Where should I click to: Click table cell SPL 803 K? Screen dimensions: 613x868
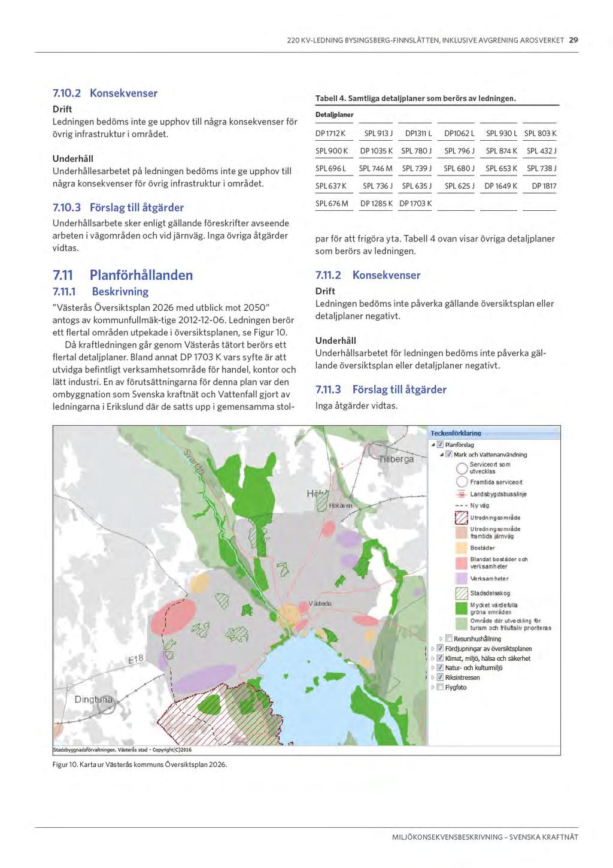[541, 134]
